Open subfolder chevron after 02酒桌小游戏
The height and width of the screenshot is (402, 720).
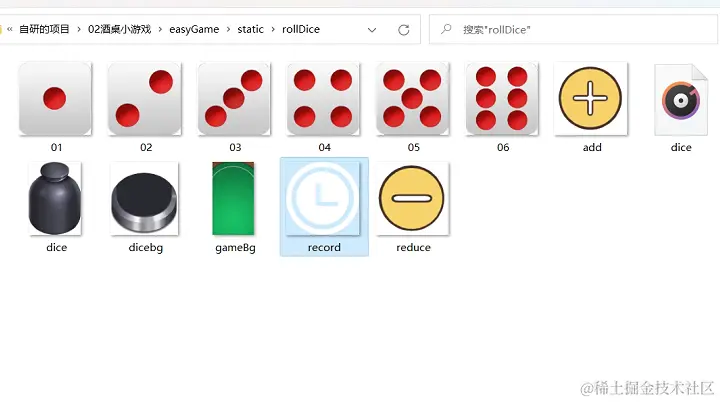click(160, 29)
